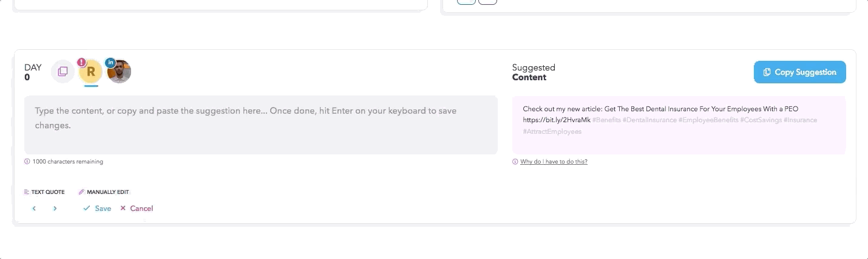Open the 'Why do I have to do this?' link

click(x=554, y=162)
